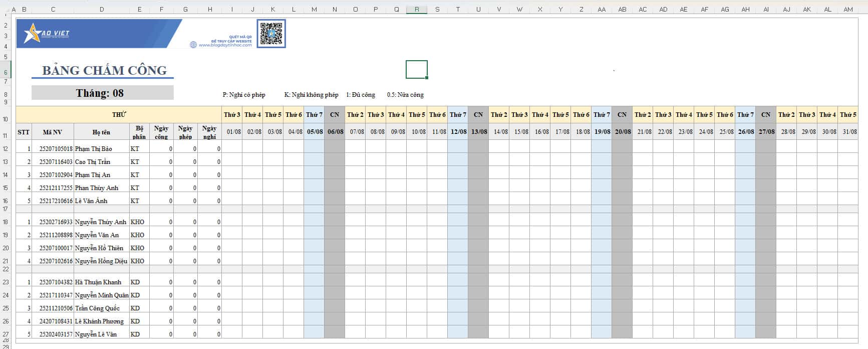Click the selected empty cell in column R
Screen dimensions: 868x349
(417, 70)
